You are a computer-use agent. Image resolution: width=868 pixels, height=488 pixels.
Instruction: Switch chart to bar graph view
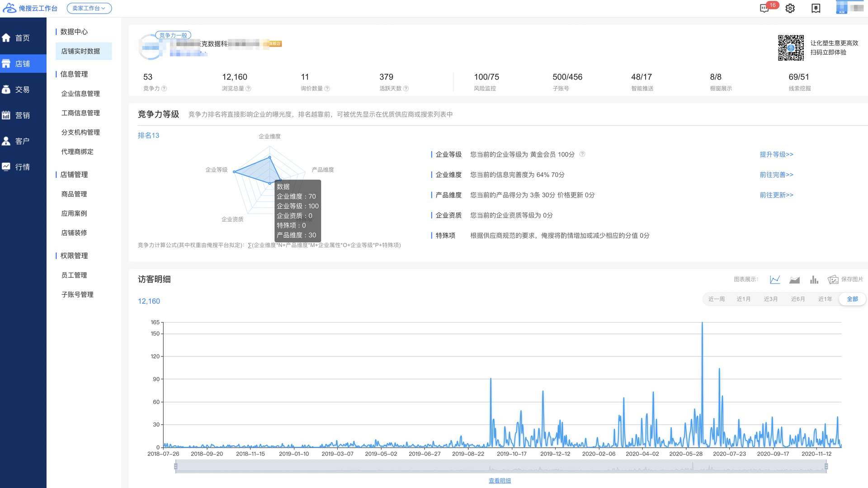814,280
